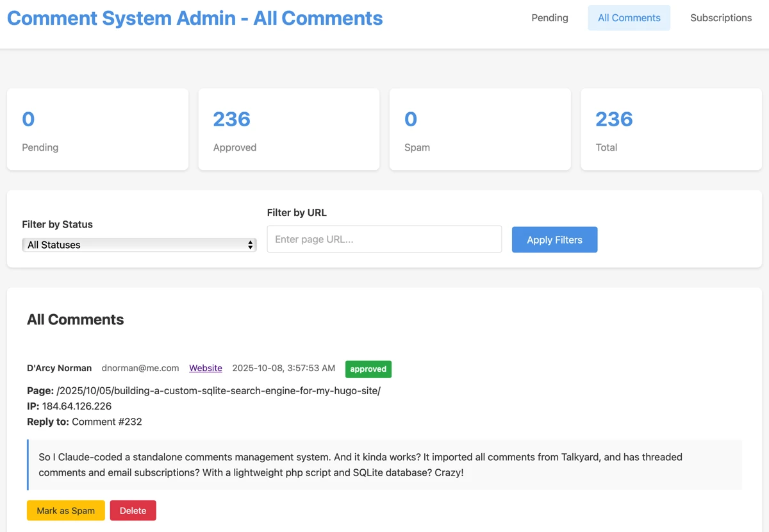Mark D'Arcy Norman's comment as spam

(x=65, y=511)
